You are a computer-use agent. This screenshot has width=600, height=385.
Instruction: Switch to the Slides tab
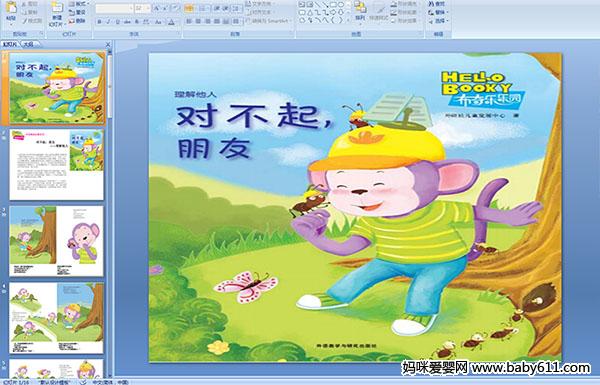[10, 45]
